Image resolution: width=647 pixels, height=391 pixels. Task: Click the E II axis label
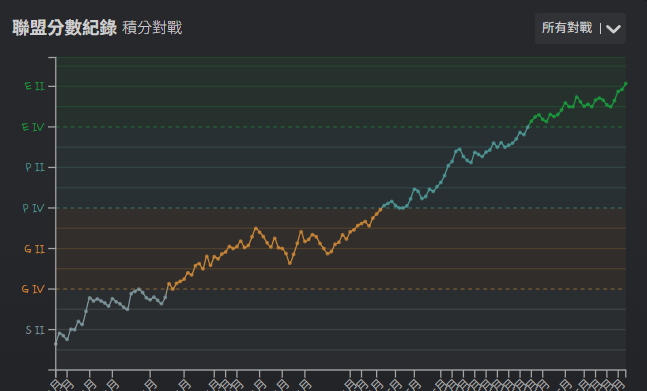(x=35, y=86)
